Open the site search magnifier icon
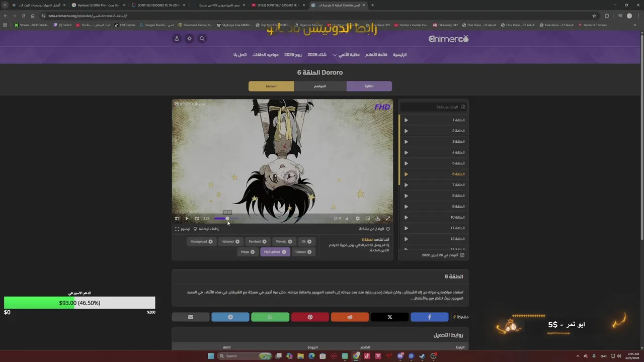 [x=202, y=39]
